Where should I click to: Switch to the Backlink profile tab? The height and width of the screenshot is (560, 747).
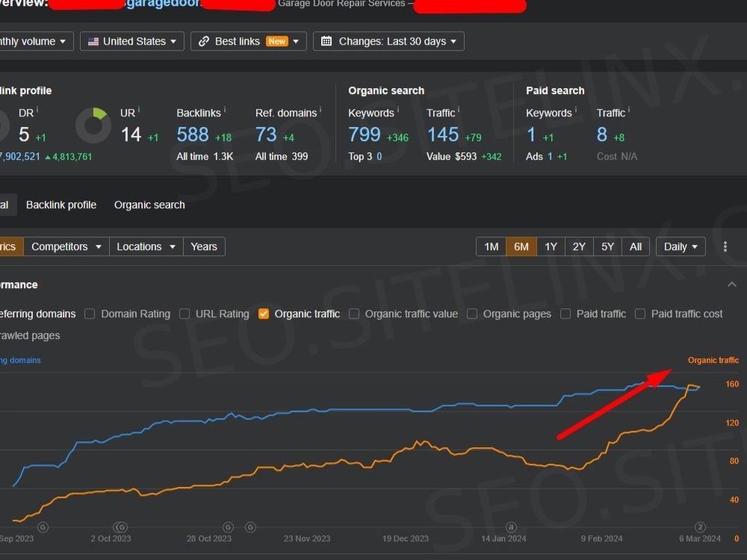coord(61,205)
